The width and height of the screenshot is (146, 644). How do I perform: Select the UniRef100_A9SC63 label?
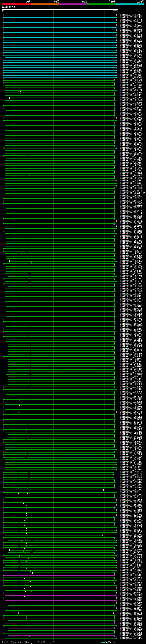pos(131,77)
